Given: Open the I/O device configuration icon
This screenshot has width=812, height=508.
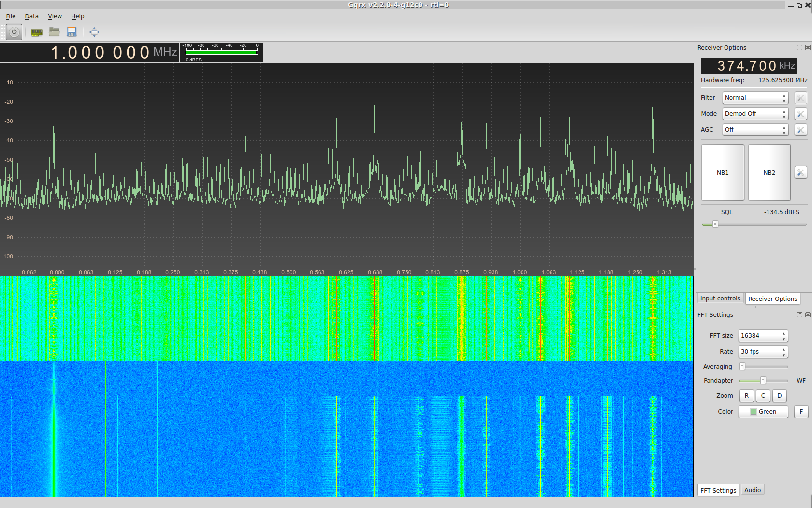Looking at the screenshot, I should click(x=36, y=32).
